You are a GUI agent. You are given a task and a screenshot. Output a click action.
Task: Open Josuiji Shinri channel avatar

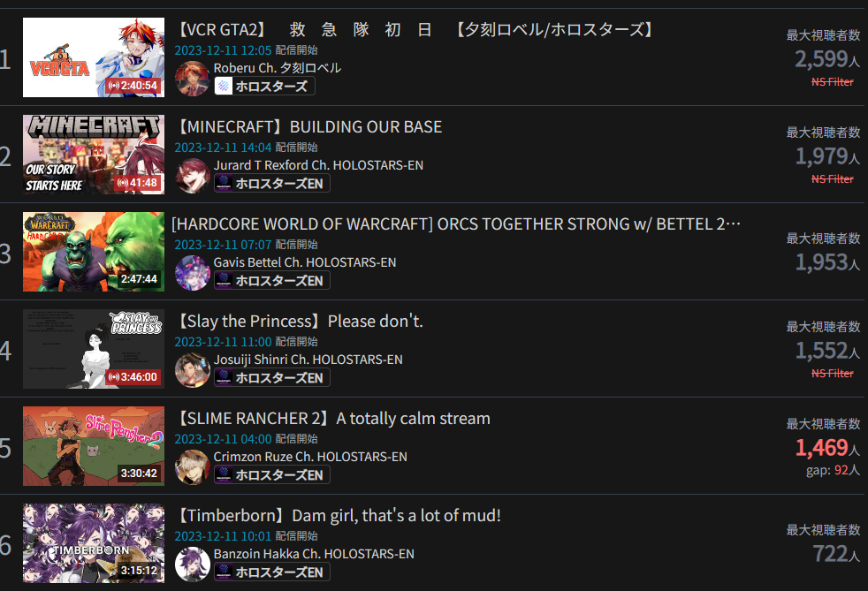(192, 370)
